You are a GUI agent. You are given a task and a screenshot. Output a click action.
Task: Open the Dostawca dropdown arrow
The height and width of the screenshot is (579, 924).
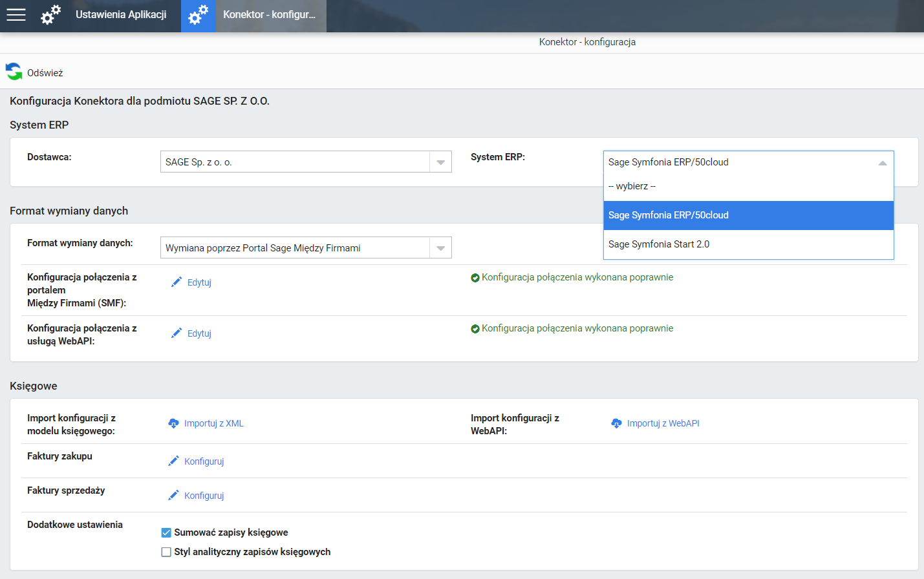coord(440,162)
